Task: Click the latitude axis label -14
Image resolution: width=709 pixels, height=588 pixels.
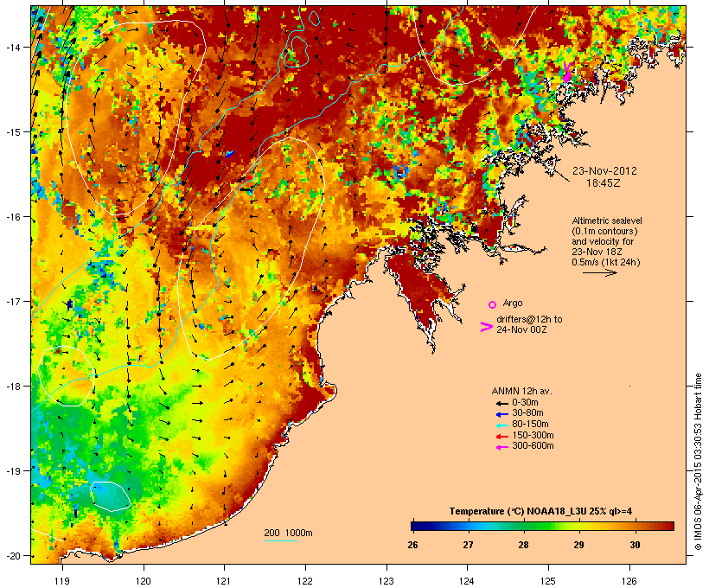Action: 13,48
